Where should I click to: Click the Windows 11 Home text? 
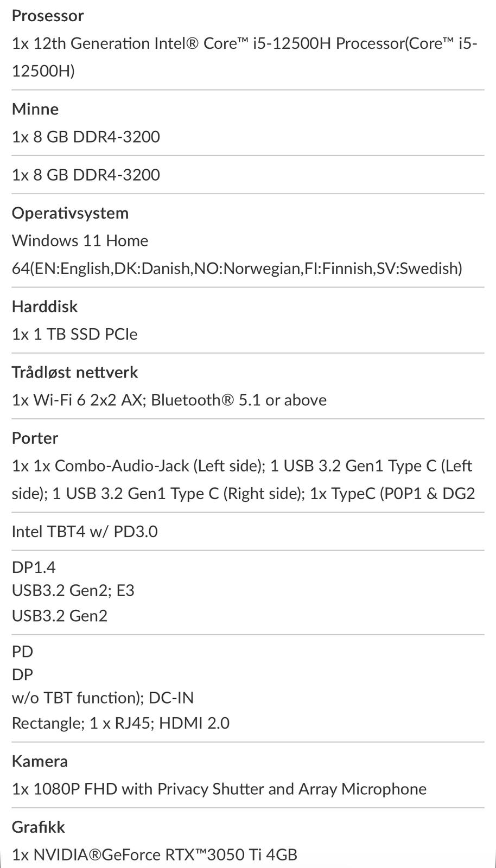coord(80,240)
